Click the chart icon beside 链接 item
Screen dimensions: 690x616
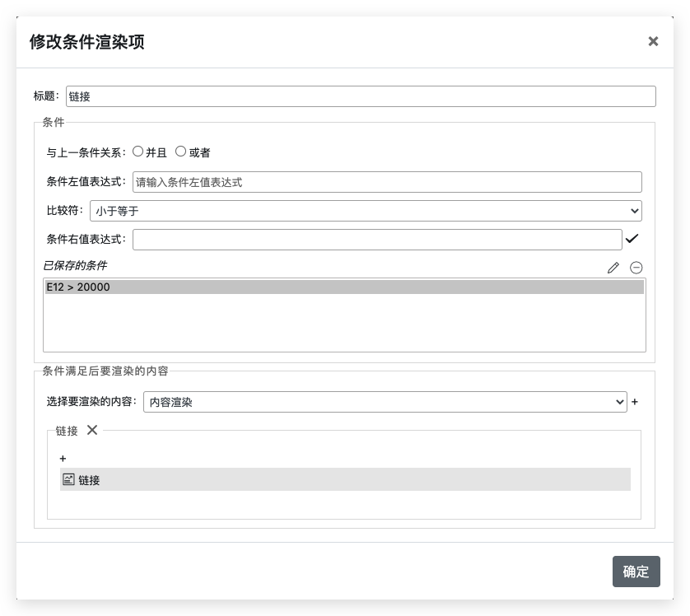(x=68, y=479)
